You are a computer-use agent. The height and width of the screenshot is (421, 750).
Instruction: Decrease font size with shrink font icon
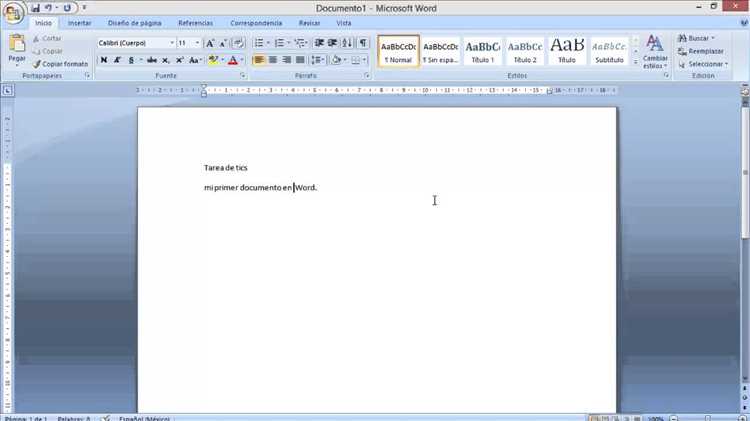point(223,43)
